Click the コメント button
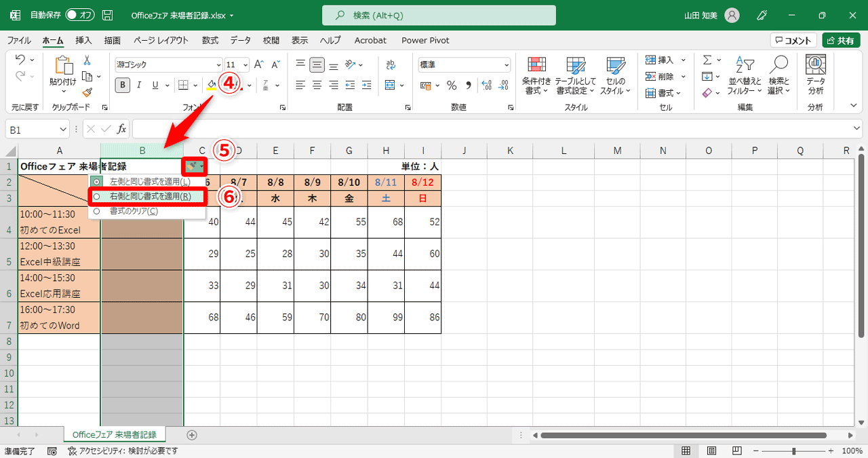This screenshot has height=458, width=868. [793, 41]
